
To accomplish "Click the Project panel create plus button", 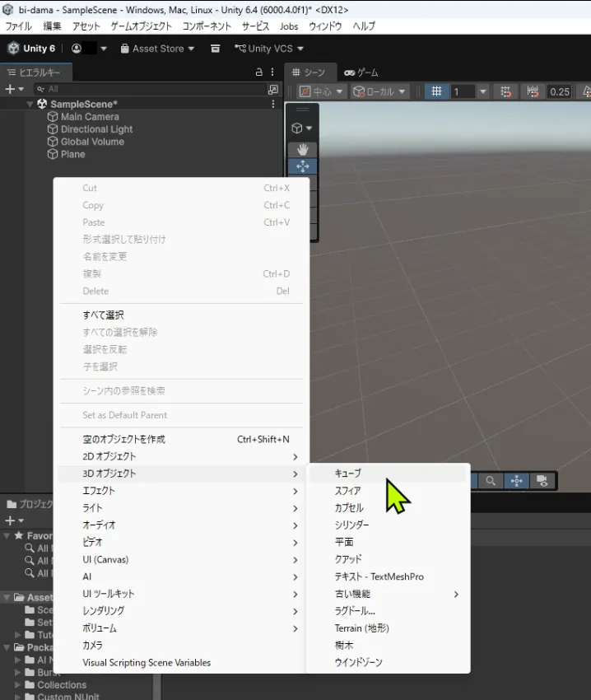I will (x=14, y=520).
